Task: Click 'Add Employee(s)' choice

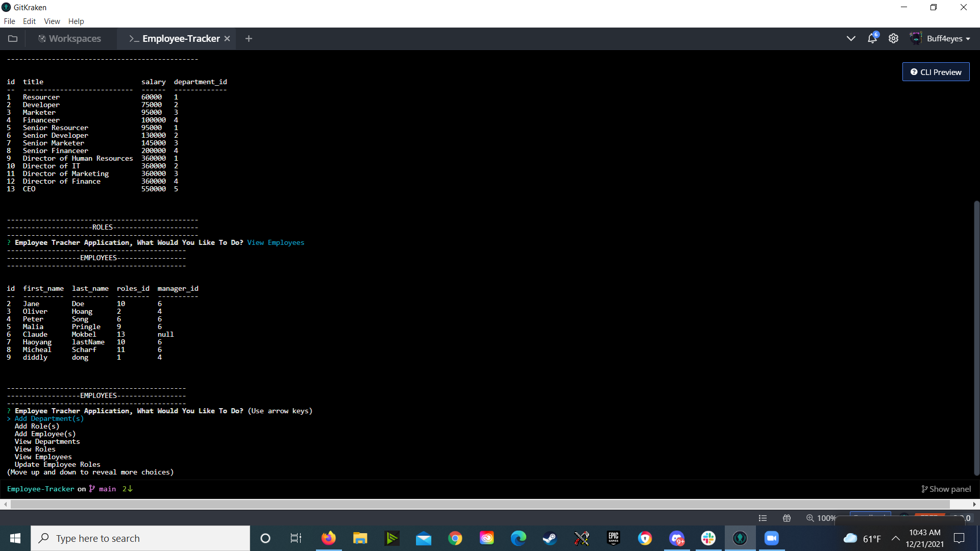Action: (x=45, y=434)
